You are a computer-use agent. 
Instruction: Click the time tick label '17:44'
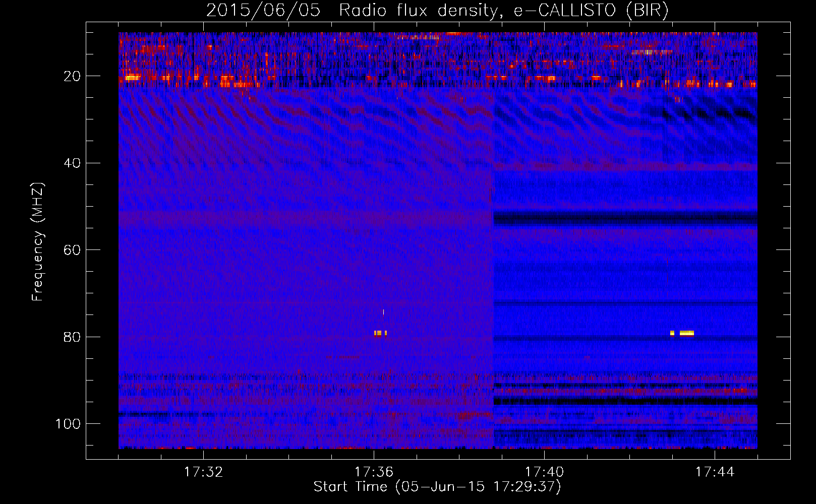pyautogui.click(x=715, y=472)
